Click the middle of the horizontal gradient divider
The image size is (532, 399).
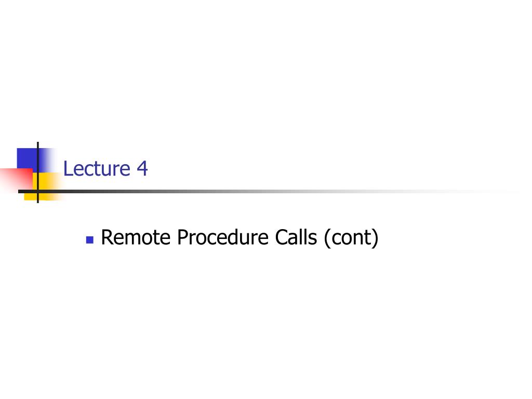click(268, 192)
